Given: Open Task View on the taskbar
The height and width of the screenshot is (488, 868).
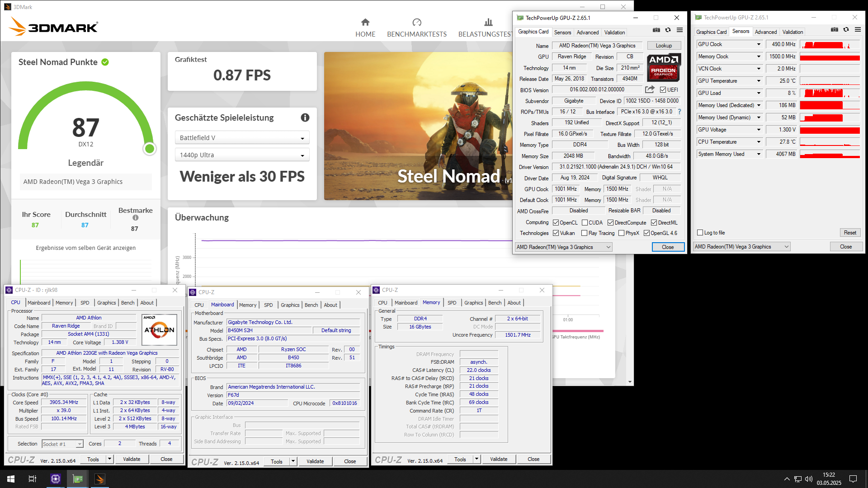Looking at the screenshot, I should [x=33, y=479].
